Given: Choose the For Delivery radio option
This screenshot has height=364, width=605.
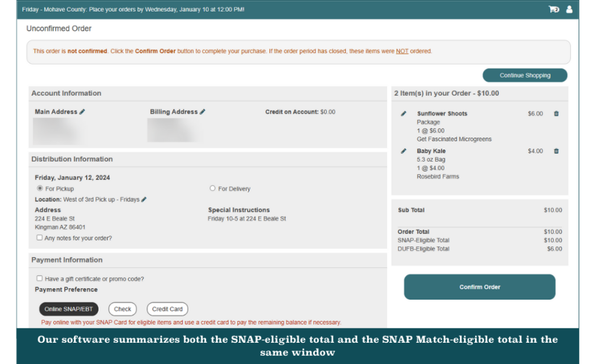Looking at the screenshot, I should pyautogui.click(x=213, y=188).
